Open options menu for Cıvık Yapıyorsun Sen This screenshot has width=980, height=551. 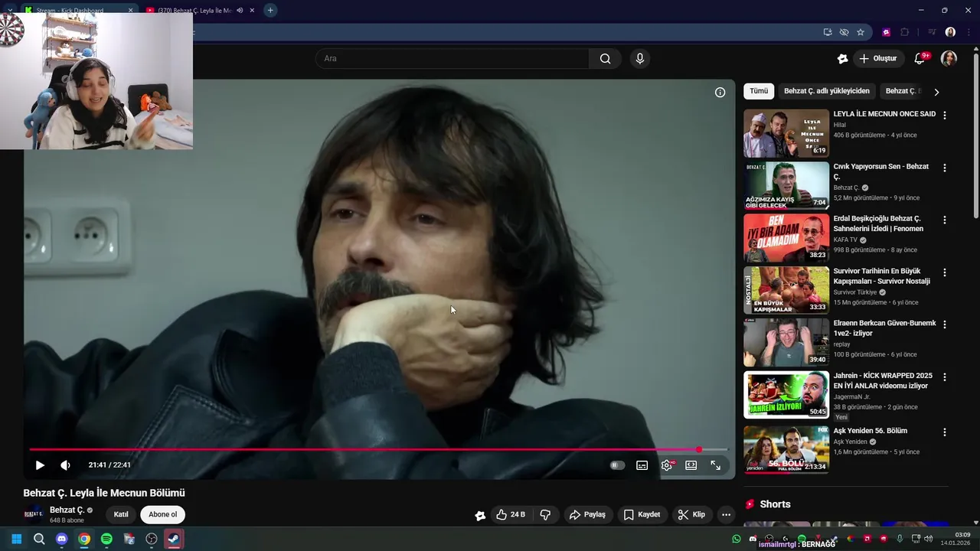click(x=944, y=168)
